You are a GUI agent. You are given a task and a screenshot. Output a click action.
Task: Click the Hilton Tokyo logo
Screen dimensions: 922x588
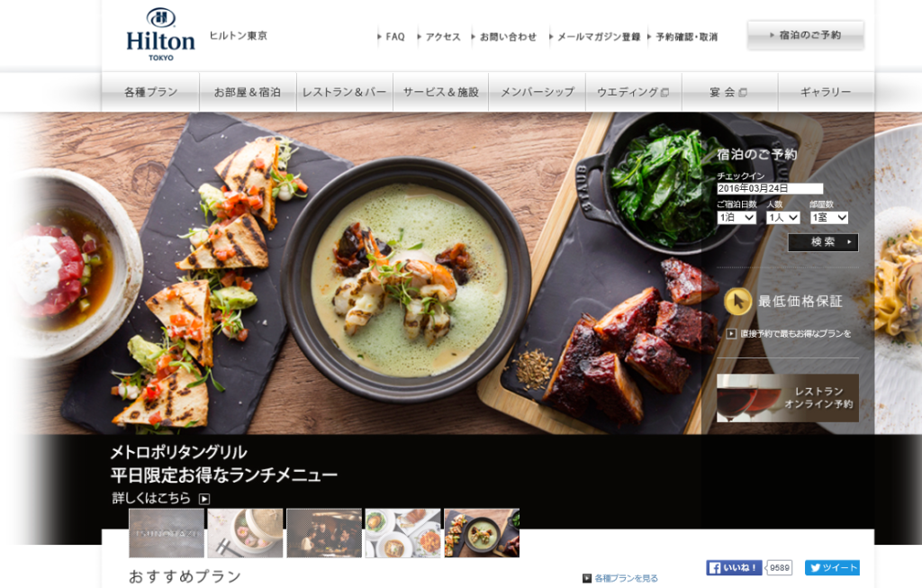[160, 34]
